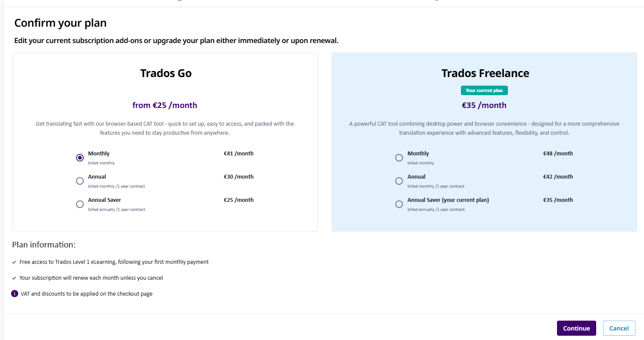The image size is (644, 340).
Task: Select Monthly billing radio for Trados Go
Action: pyautogui.click(x=80, y=158)
